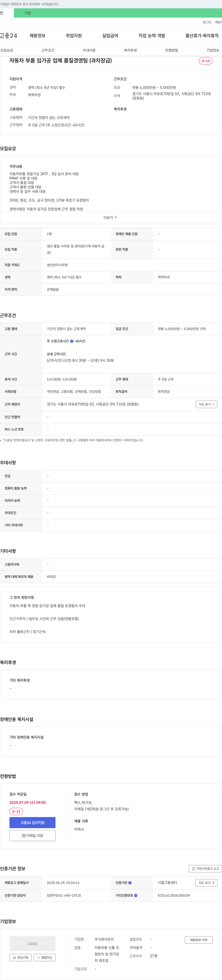Click the deadline date 2025.07.09 (수) 09:00
The image size is (222, 980).
pyautogui.click(x=27, y=802)
